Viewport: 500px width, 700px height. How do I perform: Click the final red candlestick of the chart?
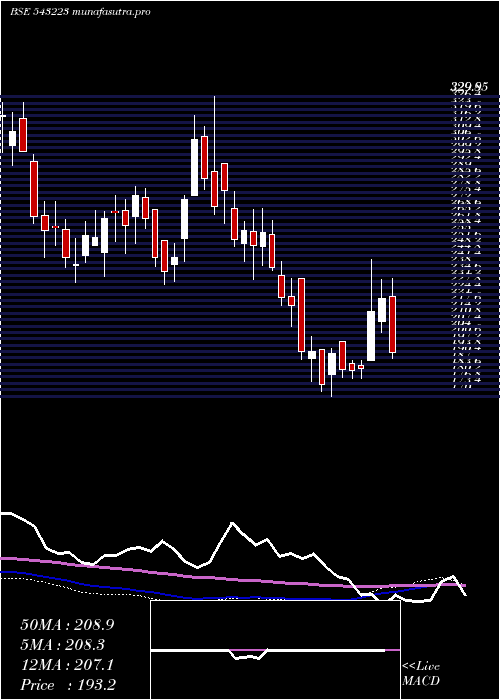tap(392, 324)
